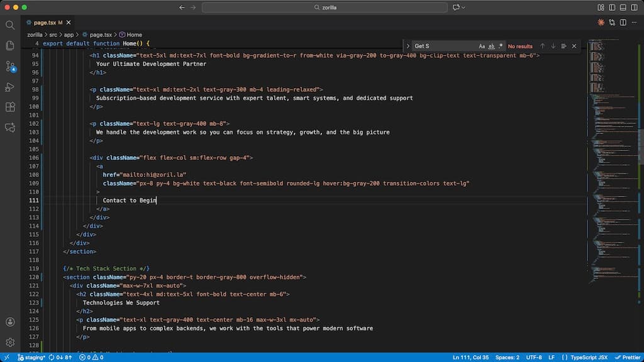Open the Extensions view
Viewport: 644px width, 362px height.
pos(10,107)
